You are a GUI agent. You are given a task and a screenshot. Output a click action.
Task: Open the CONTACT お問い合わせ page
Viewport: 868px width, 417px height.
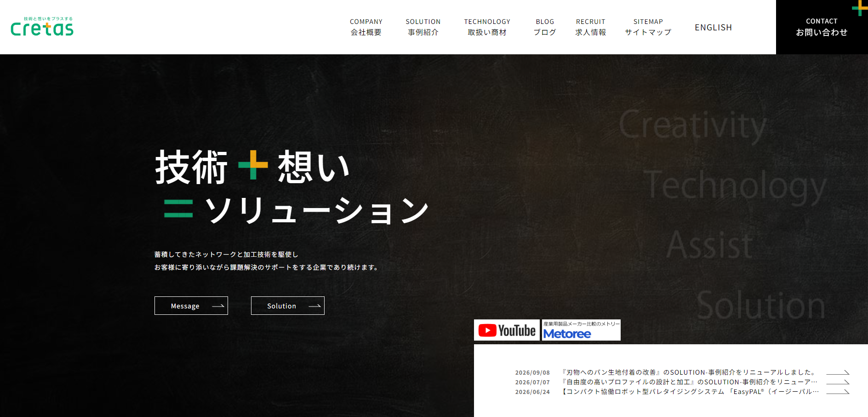pos(822,27)
